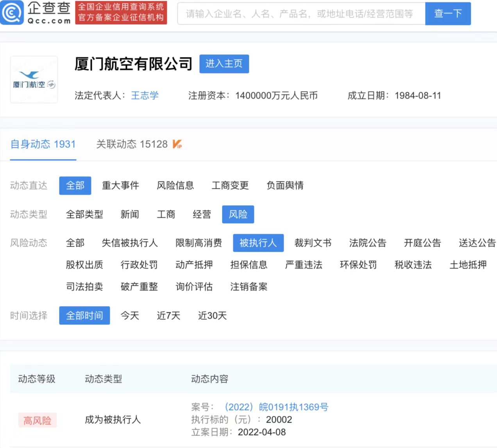Select 今天 time range
The width and height of the screenshot is (497, 448).
(130, 315)
